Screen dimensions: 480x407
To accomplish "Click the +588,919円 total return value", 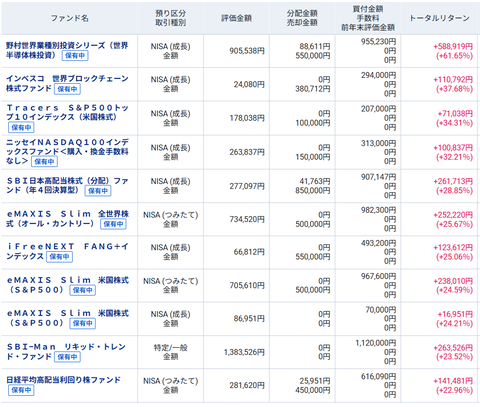I will click(453, 46).
